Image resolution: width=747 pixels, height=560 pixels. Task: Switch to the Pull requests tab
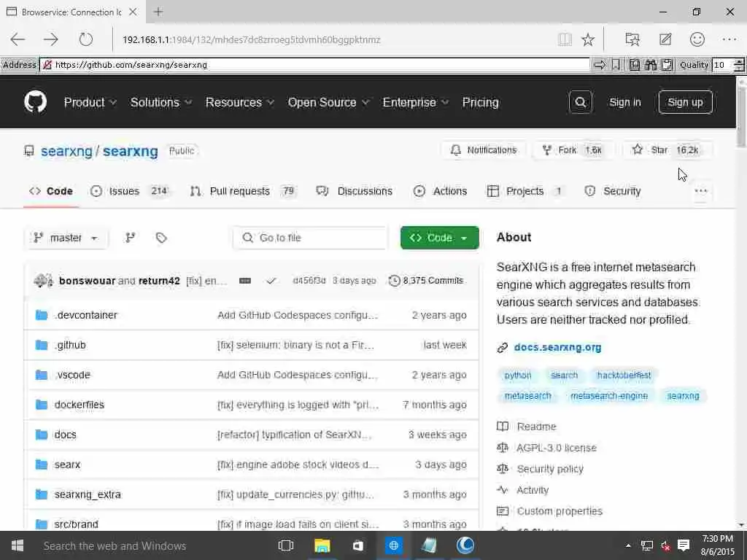pos(243,191)
